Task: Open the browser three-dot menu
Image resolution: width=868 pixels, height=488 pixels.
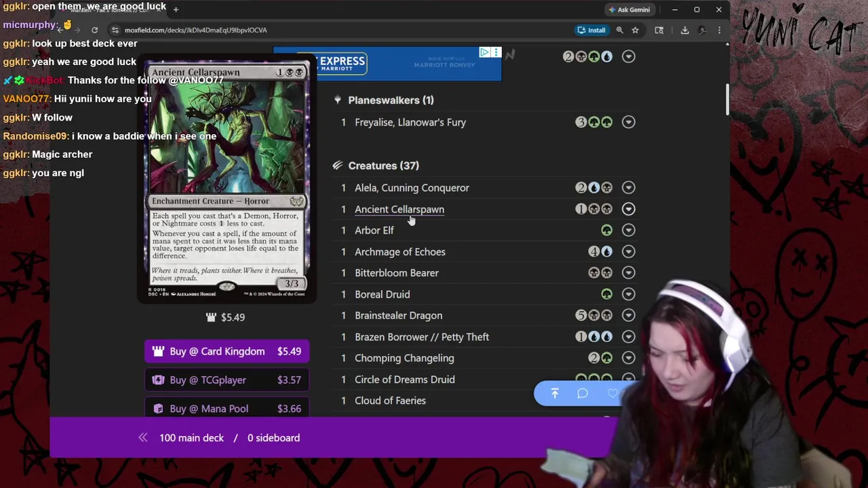Action: (x=719, y=30)
